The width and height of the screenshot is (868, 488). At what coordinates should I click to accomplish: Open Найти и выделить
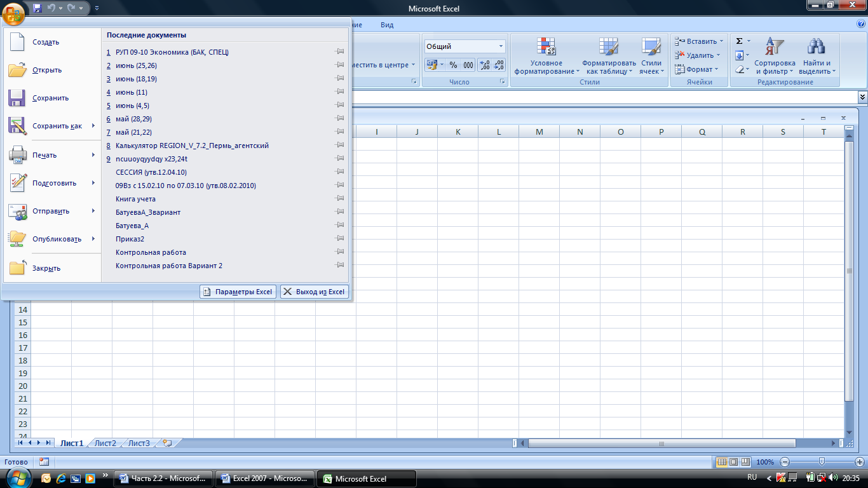coord(817,56)
